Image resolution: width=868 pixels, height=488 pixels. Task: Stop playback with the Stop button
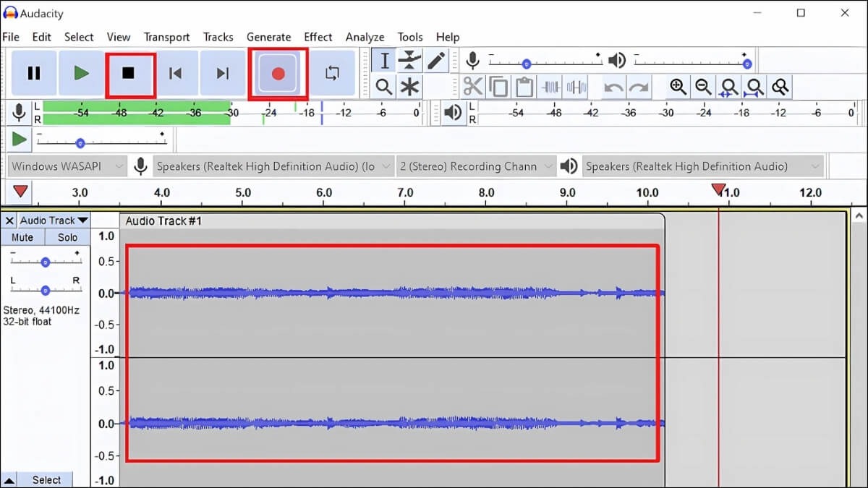(x=129, y=73)
